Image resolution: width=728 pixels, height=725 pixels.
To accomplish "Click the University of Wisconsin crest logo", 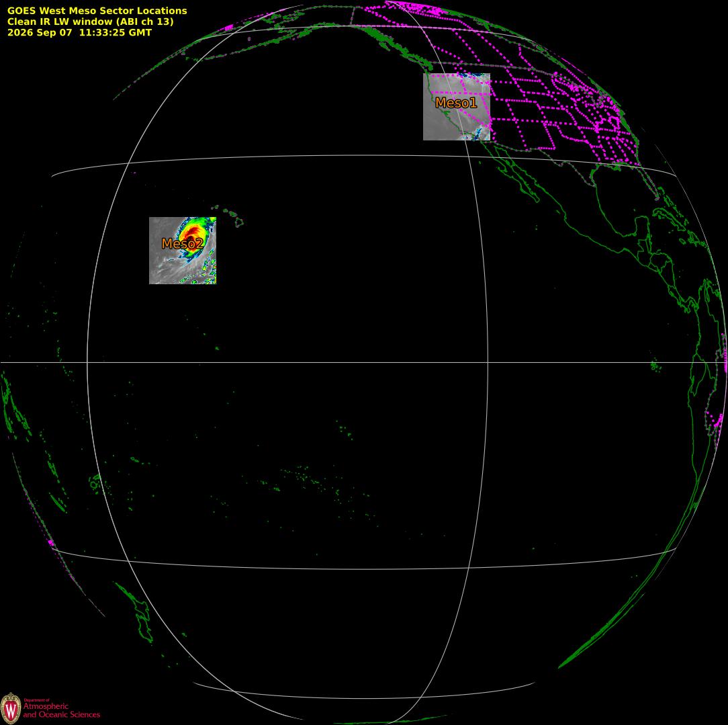I will pos(11,708).
